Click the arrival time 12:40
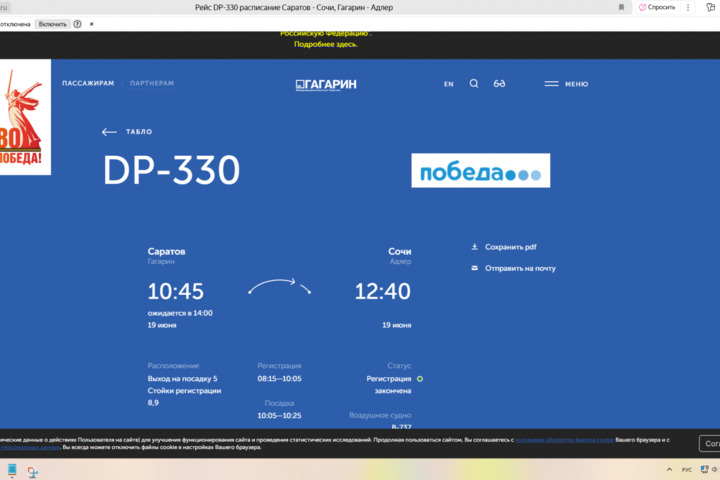Screen dimensions: 720x480 (382, 291)
